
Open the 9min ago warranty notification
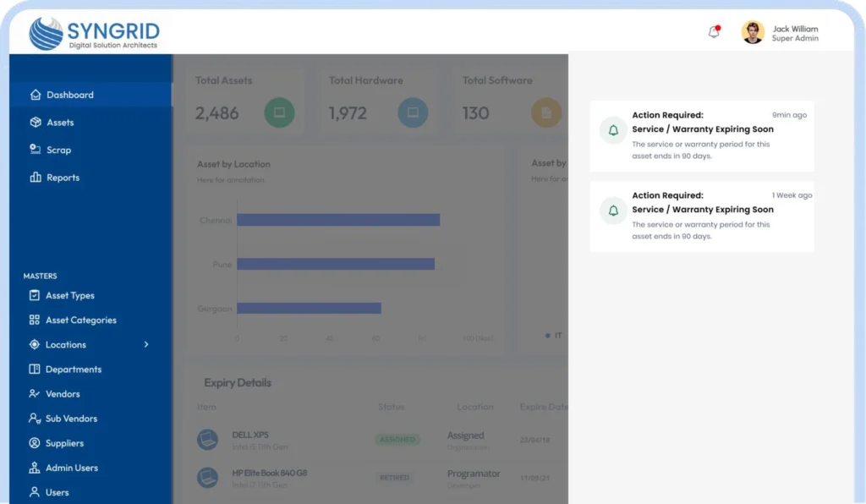702,136
